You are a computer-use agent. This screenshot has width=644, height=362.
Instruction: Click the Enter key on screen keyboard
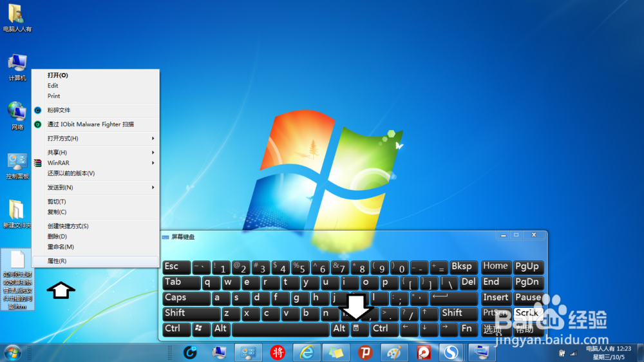(x=454, y=298)
